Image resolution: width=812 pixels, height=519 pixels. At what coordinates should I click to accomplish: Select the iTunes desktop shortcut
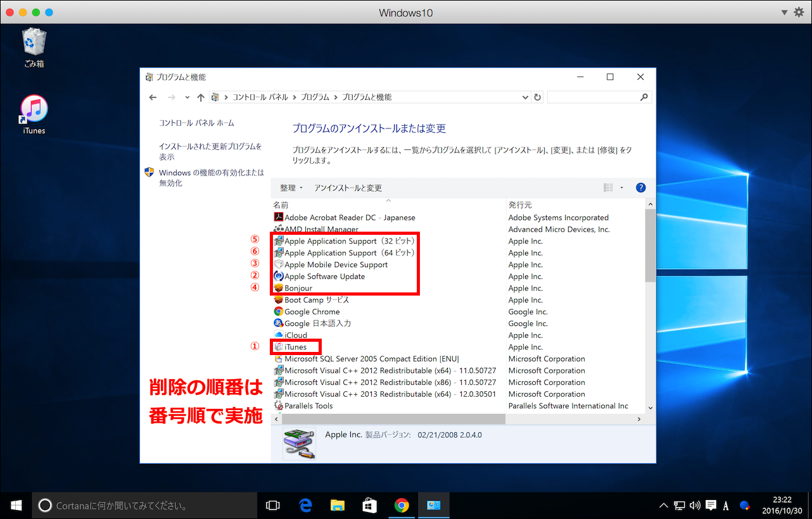(x=34, y=115)
